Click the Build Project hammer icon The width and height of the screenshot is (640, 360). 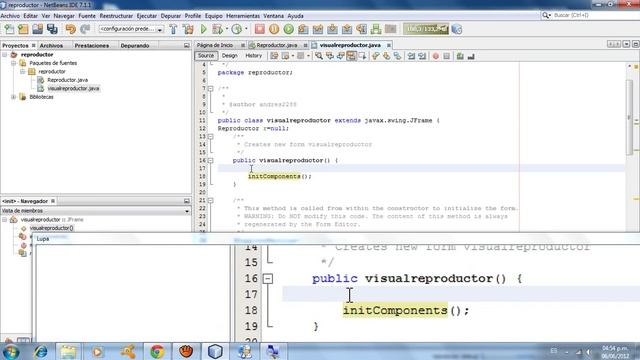pos(173,29)
